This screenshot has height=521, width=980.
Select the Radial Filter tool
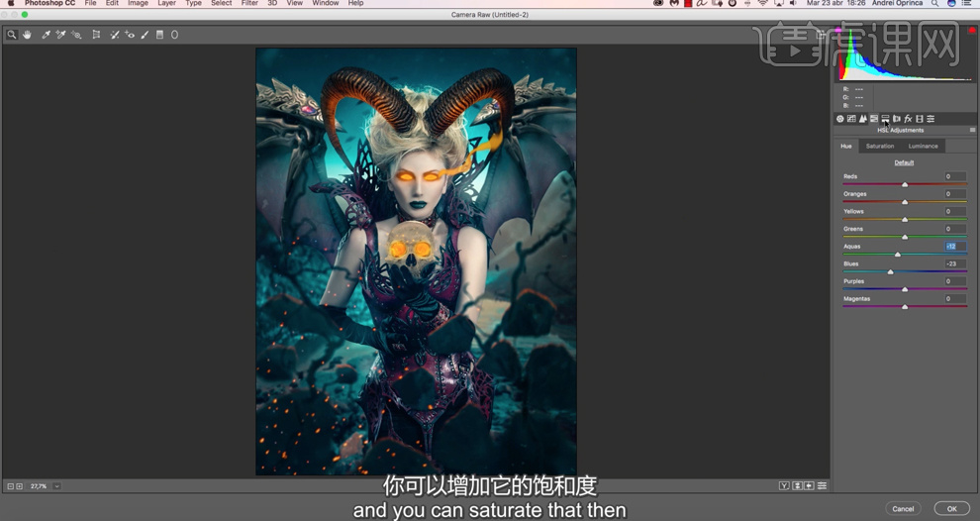(x=174, y=35)
